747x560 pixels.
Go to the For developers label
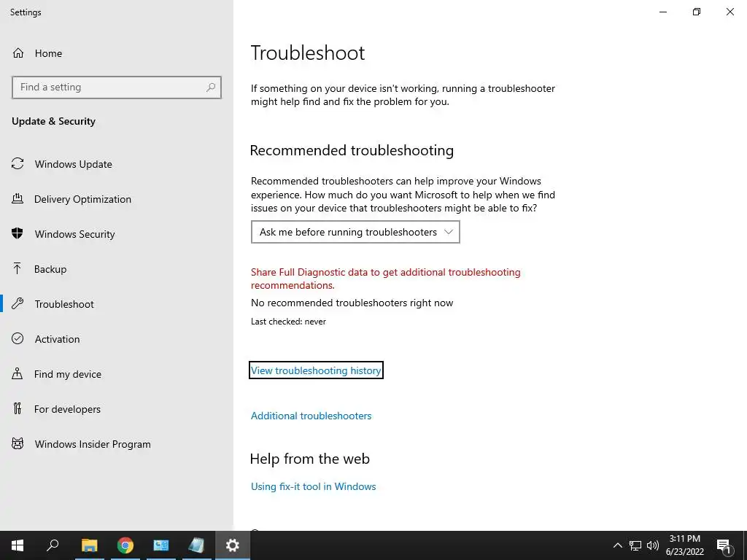67,409
